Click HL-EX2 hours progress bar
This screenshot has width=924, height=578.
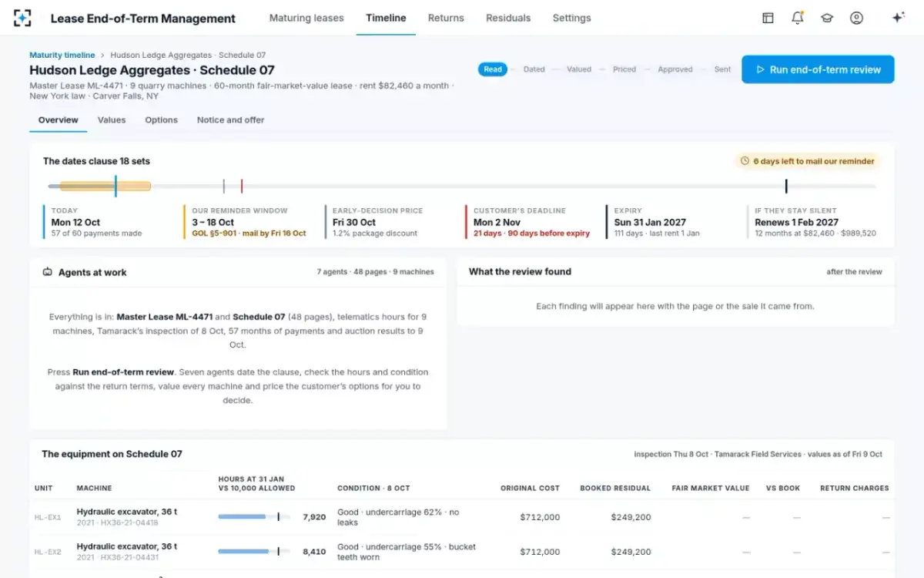[x=254, y=552]
